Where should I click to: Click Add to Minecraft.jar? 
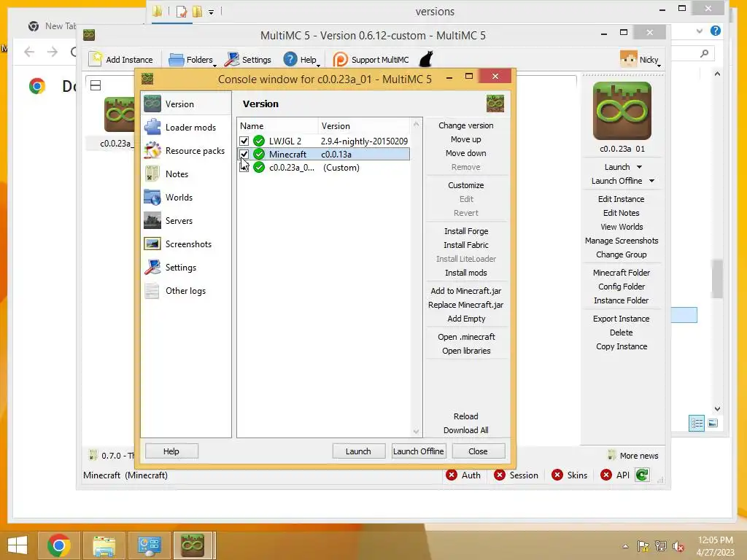click(466, 290)
